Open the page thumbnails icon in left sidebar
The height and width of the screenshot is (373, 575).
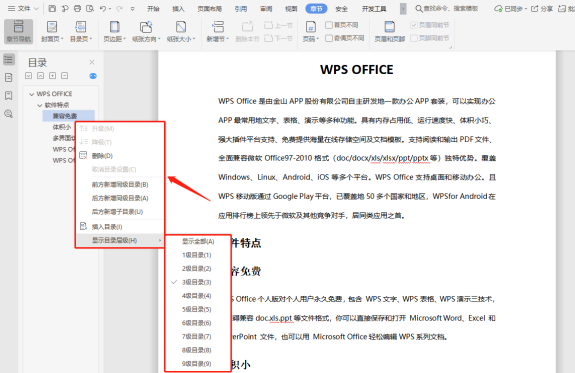(x=9, y=77)
